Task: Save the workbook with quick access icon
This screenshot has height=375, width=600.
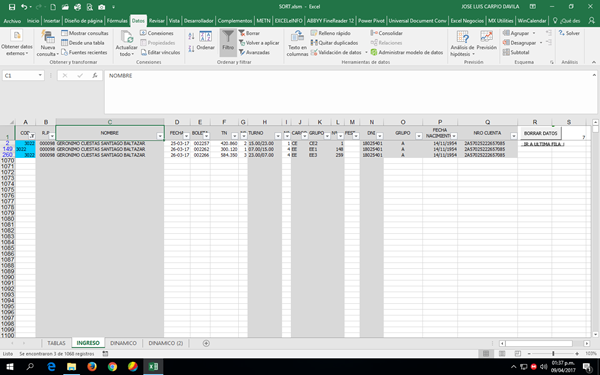Action: click(x=12, y=7)
